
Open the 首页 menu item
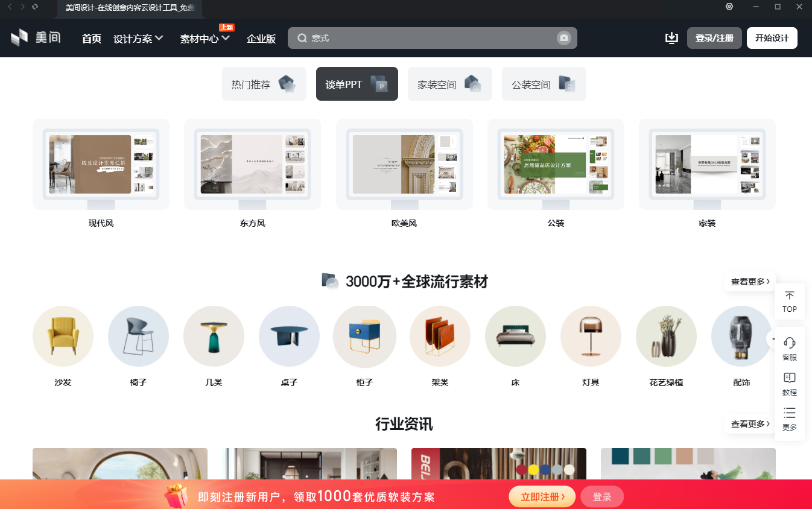coord(91,38)
